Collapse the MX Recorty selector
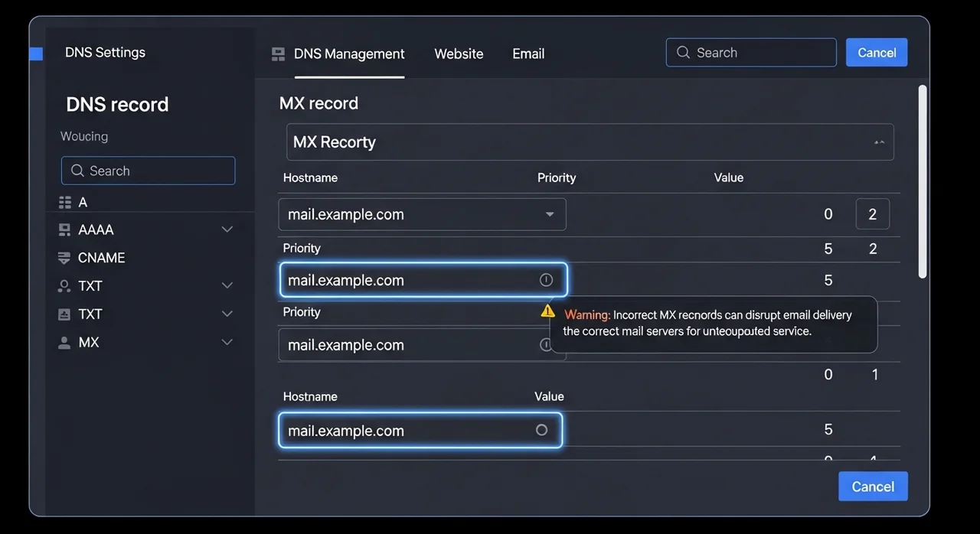 tap(879, 142)
